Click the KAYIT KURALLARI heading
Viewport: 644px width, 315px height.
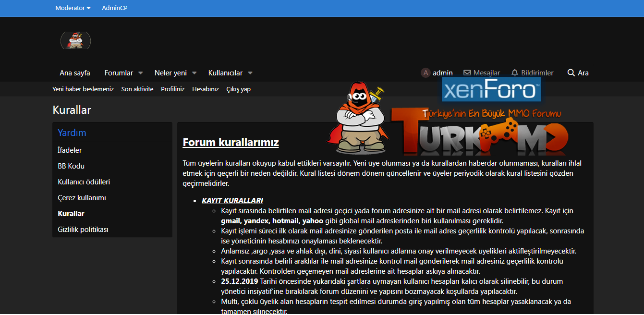pos(232,201)
